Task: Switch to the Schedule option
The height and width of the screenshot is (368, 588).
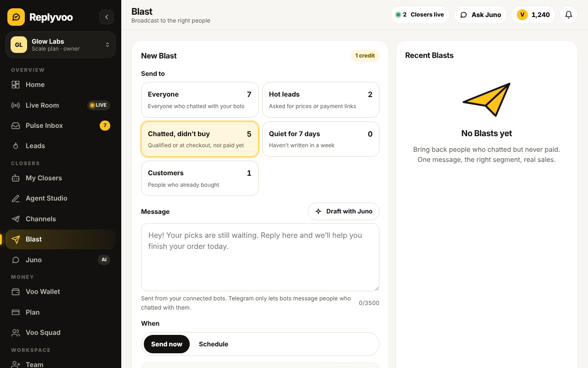Action: (x=214, y=344)
